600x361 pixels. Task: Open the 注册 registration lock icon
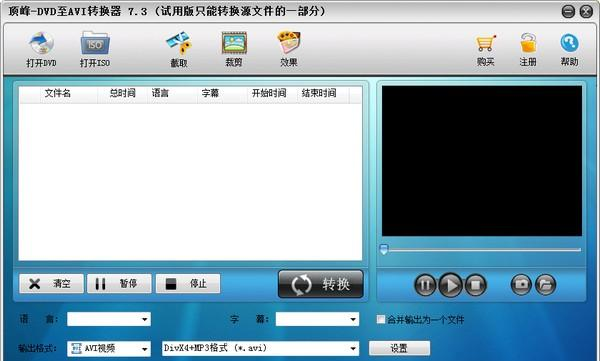[x=528, y=50]
